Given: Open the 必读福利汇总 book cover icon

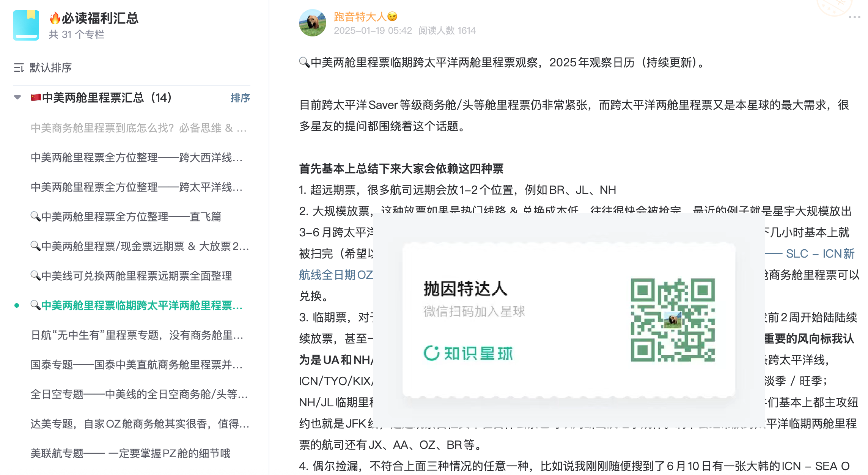Looking at the screenshot, I should tap(26, 25).
